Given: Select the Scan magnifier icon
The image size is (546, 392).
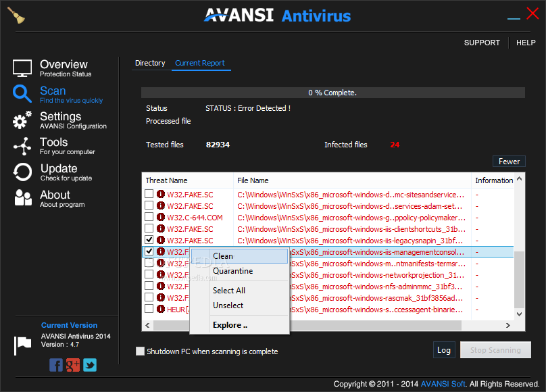Looking at the screenshot, I should point(22,94).
